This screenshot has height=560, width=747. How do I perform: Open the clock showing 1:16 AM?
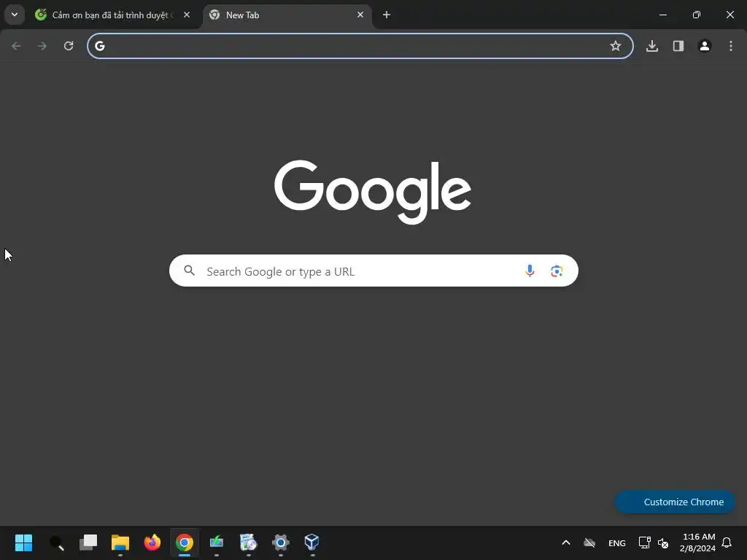click(x=697, y=542)
